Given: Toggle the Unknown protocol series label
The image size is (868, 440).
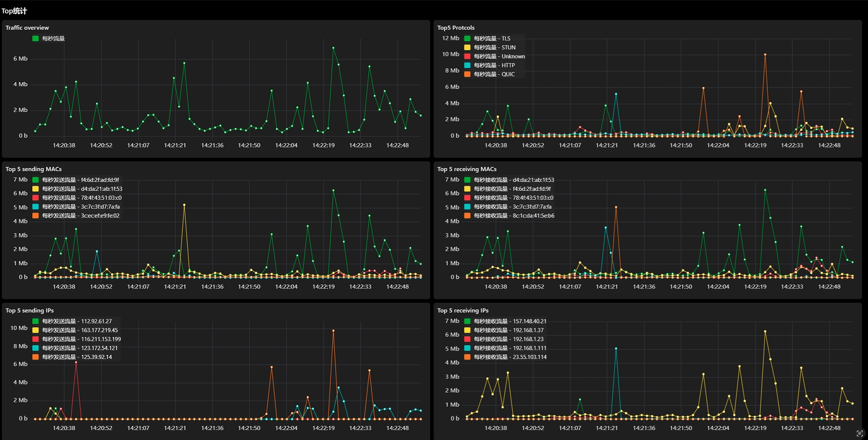Looking at the screenshot, I should tap(499, 56).
